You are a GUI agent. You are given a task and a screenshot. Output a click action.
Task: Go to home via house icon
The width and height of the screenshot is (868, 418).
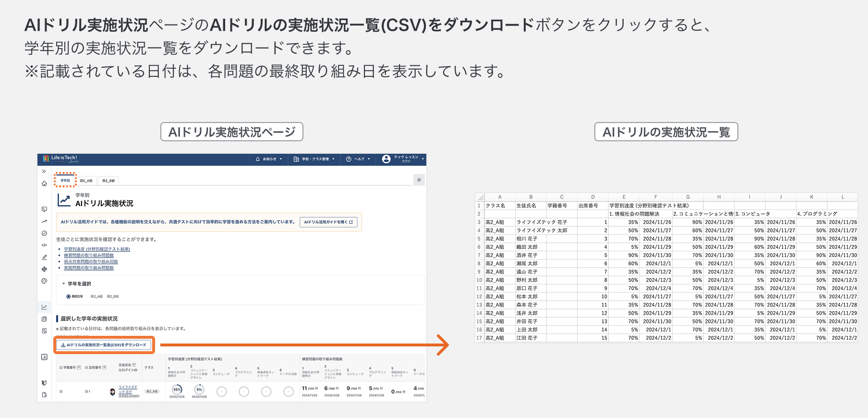[44, 184]
